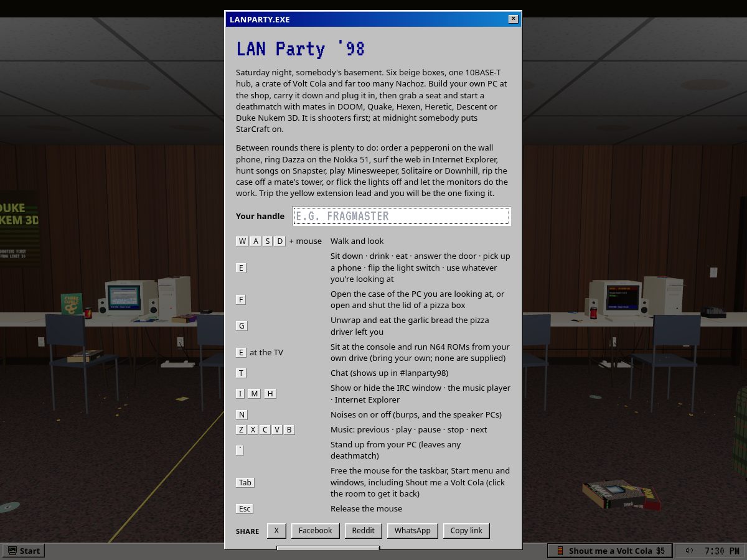Click the D key cap
This screenshot has height=560, width=747.
(280, 241)
